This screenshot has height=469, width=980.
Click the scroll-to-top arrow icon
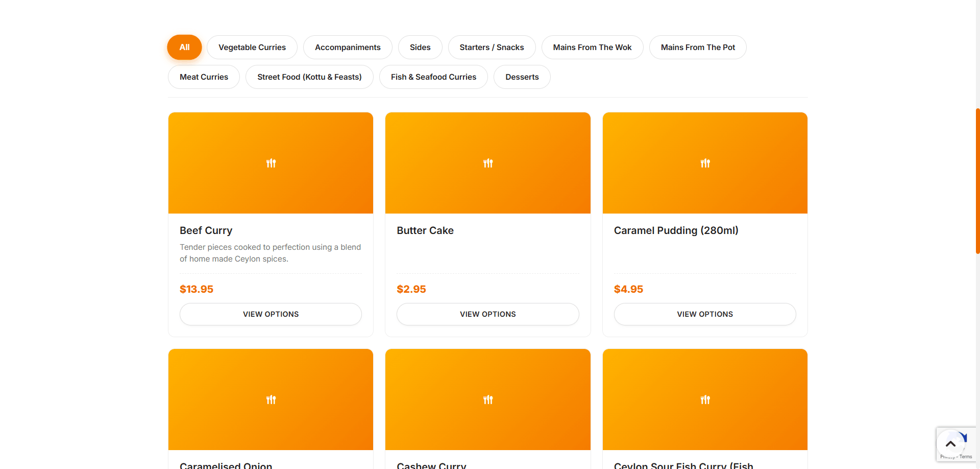coord(950,443)
